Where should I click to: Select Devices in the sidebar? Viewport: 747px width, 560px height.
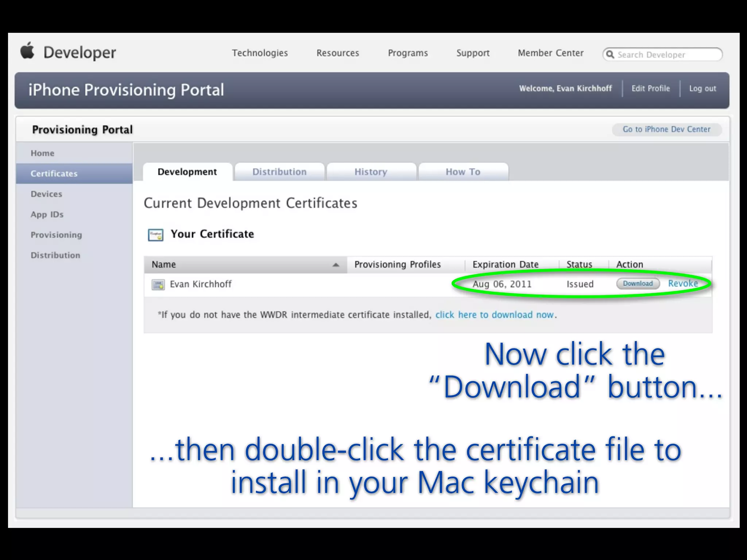74,194
